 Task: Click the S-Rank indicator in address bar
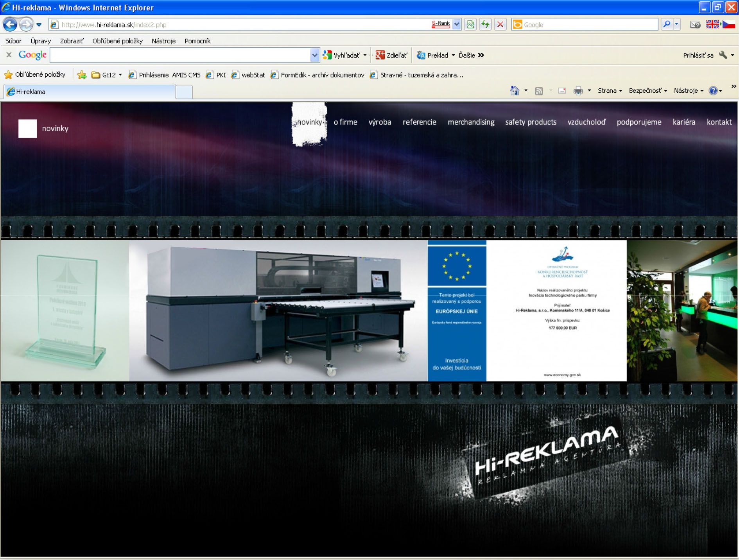tap(441, 24)
